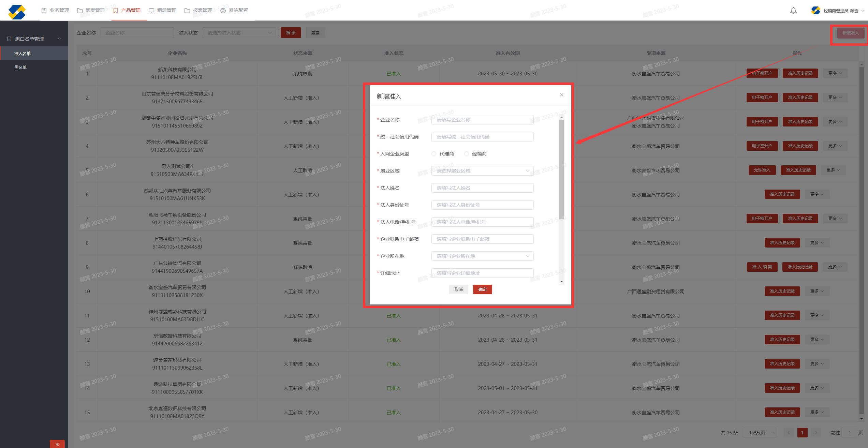The height and width of the screenshot is (448, 868).
Task: Click the 系统配置 gear icon
Action: (x=223, y=11)
